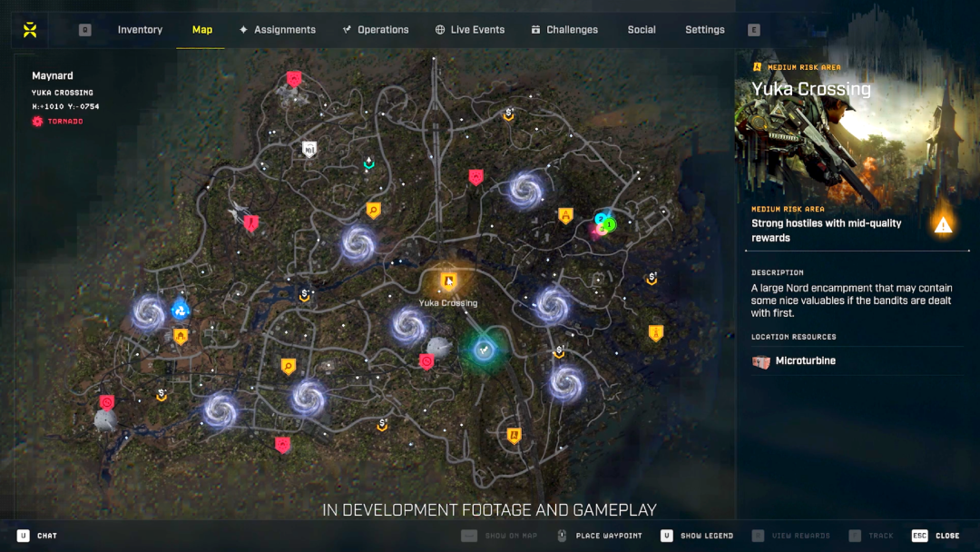Open the Challenges tab
980x552 pixels.
(x=564, y=29)
